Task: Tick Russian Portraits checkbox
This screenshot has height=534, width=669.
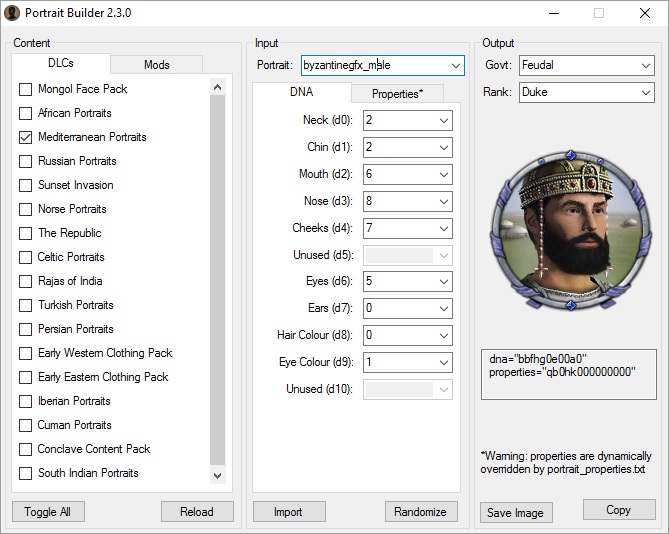Action: pos(26,161)
